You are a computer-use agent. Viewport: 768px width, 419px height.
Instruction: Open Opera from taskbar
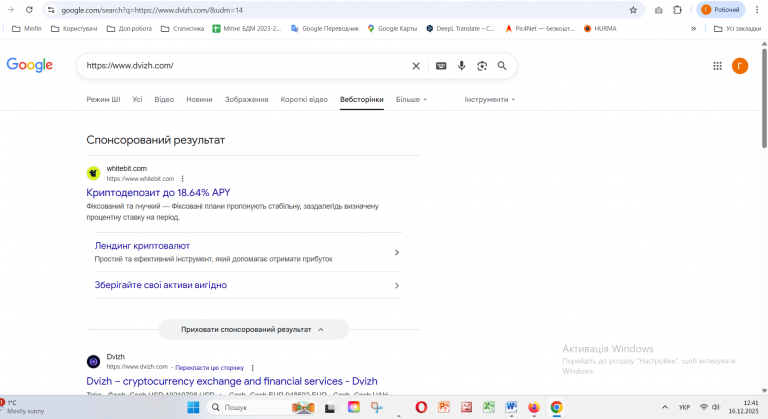coord(421,407)
